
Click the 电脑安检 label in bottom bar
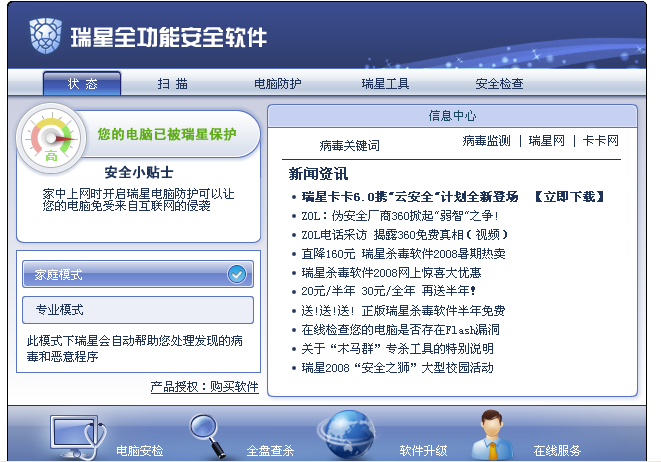click(140, 451)
